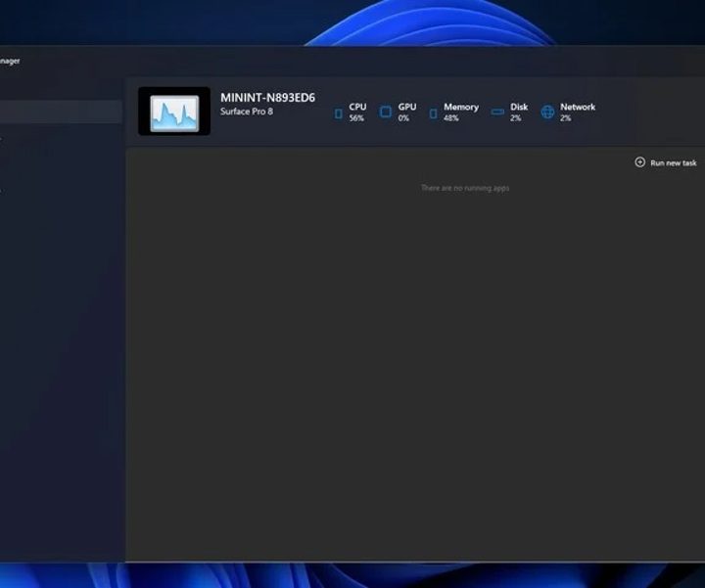The image size is (705, 588).
Task: Click the GPU usage icon
Action: pos(386,112)
